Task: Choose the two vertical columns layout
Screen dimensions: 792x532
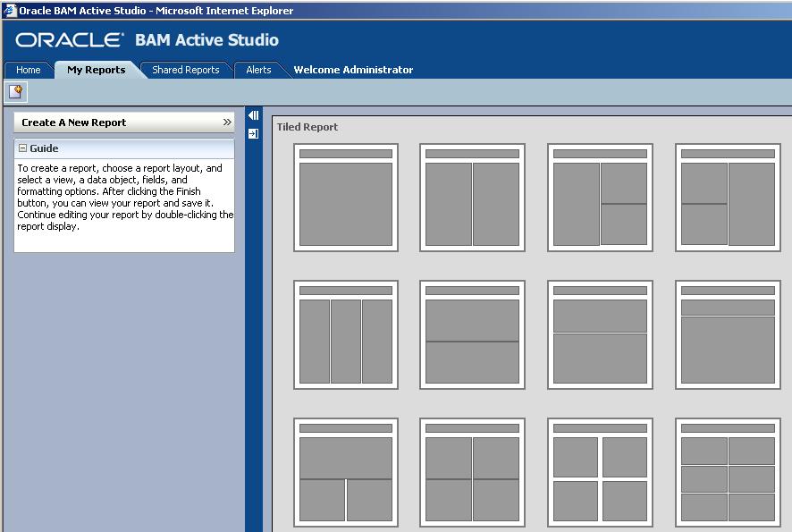Action: tap(472, 198)
